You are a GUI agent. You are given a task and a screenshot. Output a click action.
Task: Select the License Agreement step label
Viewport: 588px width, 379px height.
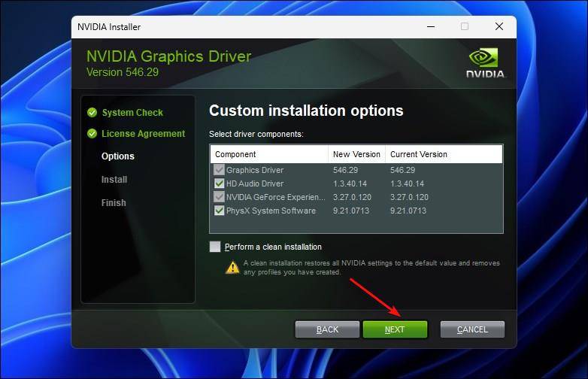(x=144, y=133)
